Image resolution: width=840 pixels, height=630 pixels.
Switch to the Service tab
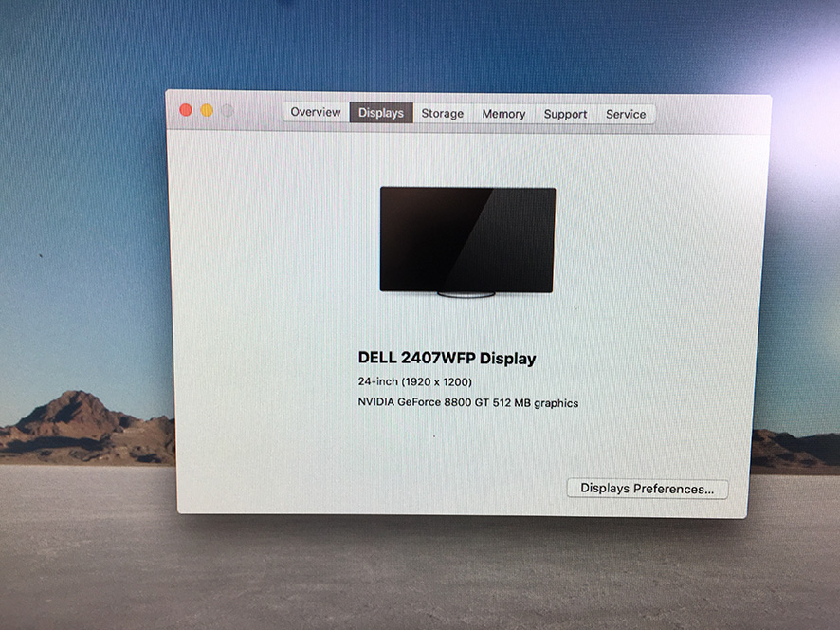point(626,114)
